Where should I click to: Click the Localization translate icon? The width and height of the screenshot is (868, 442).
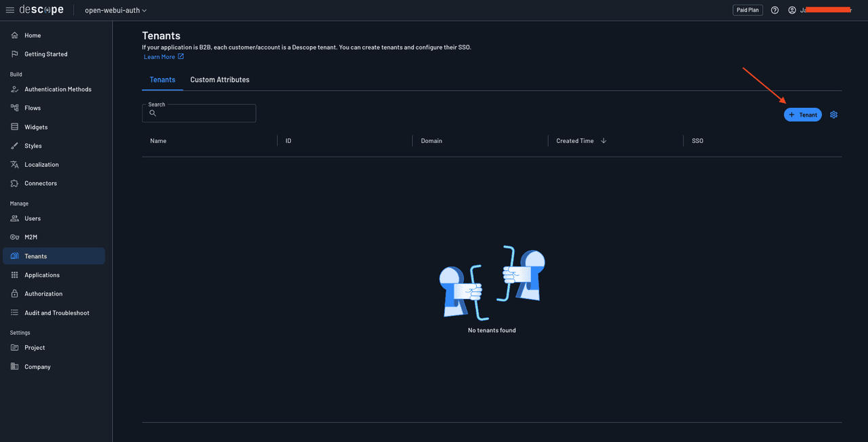click(15, 165)
